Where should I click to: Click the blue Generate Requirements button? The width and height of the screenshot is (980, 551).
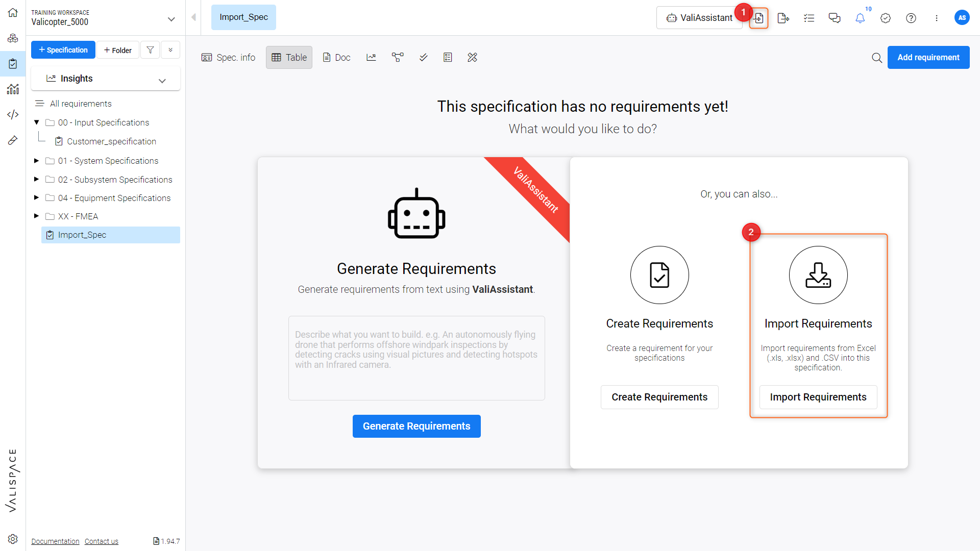click(x=416, y=427)
